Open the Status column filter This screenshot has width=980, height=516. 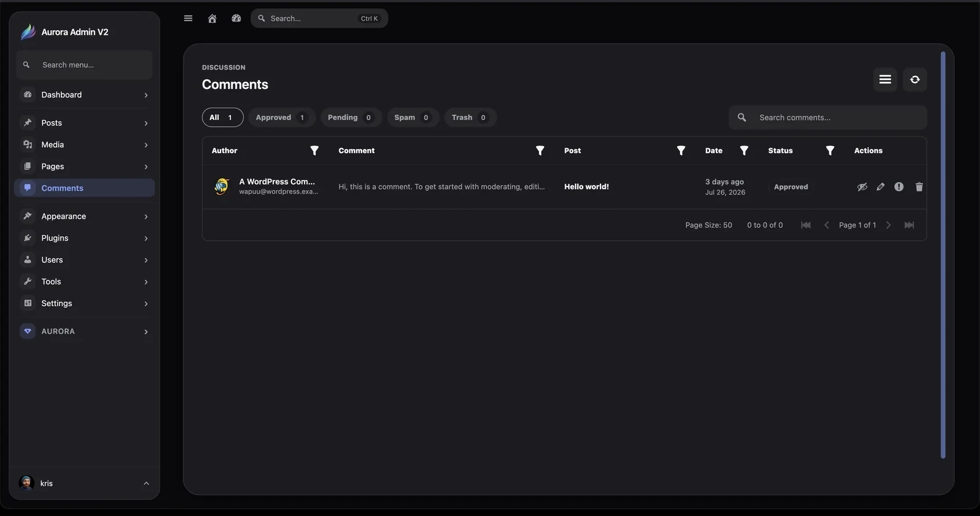click(x=830, y=151)
